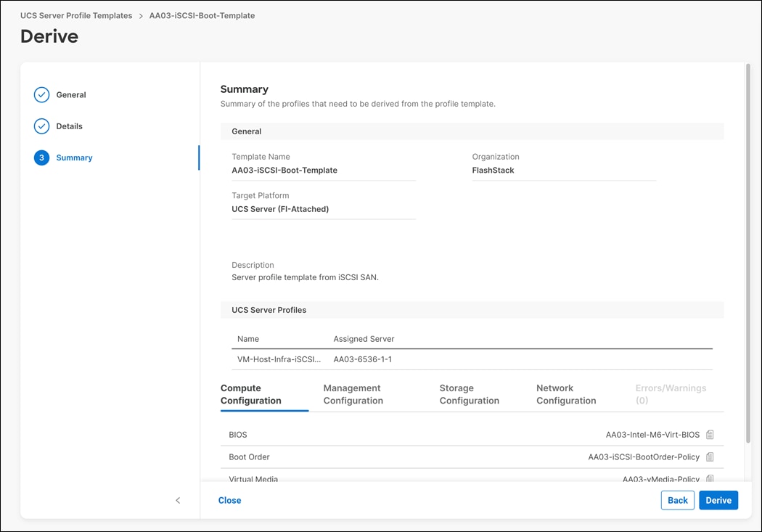This screenshot has width=762, height=532.
Task: Select the Compute Configuration tab
Action: point(264,394)
